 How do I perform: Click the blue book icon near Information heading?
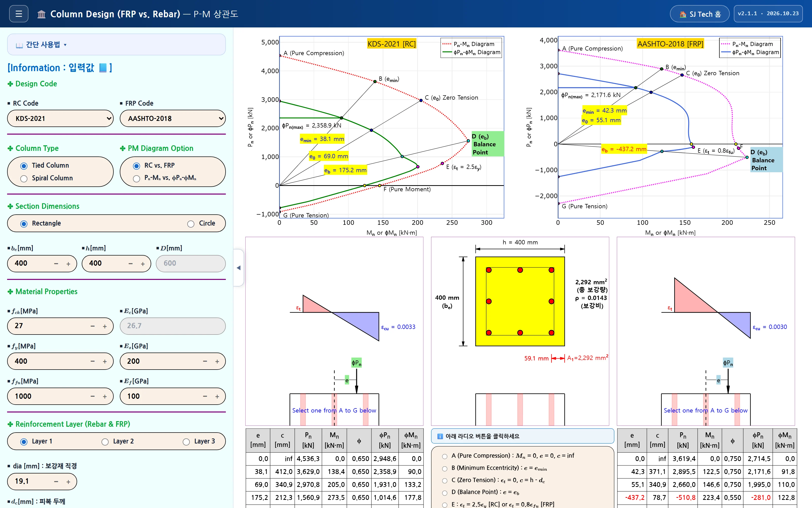tap(103, 68)
